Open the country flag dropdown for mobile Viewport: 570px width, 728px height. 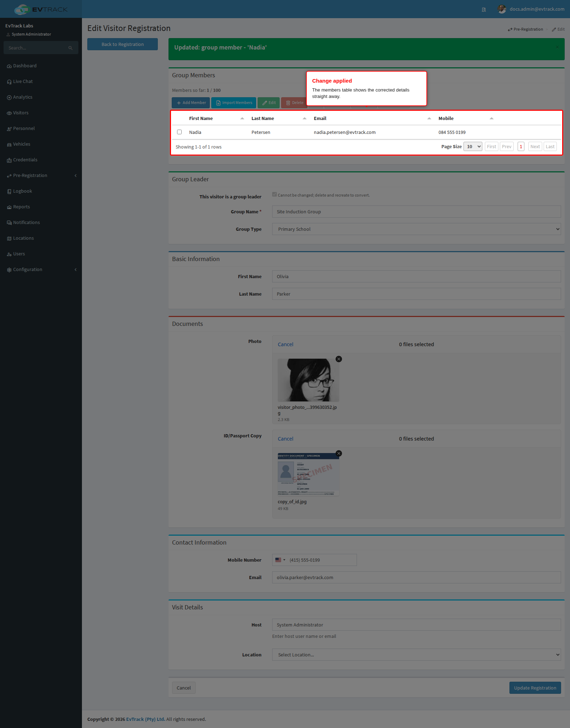280,560
